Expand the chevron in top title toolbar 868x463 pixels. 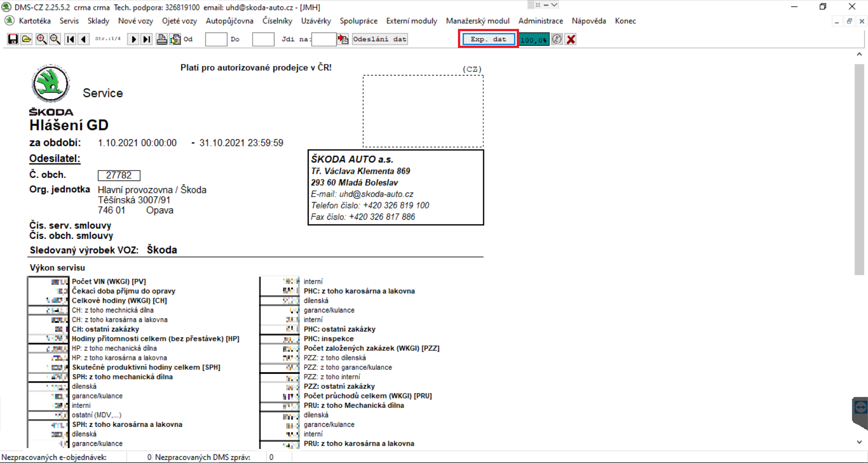pos(554,5)
